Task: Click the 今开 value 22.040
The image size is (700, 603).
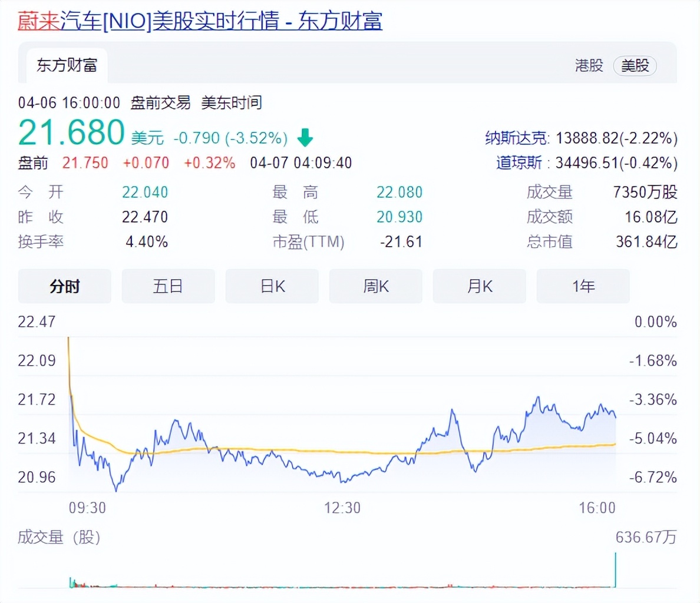Action: coord(145,192)
